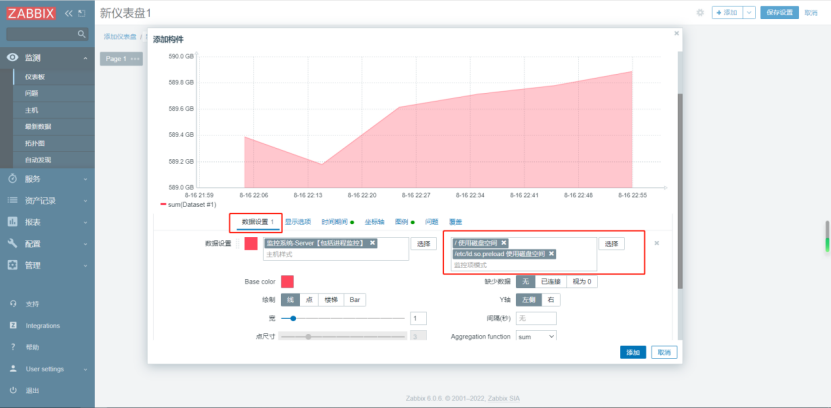Click the question mark icon for 帮助
The height and width of the screenshot is (408, 831).
point(13,347)
